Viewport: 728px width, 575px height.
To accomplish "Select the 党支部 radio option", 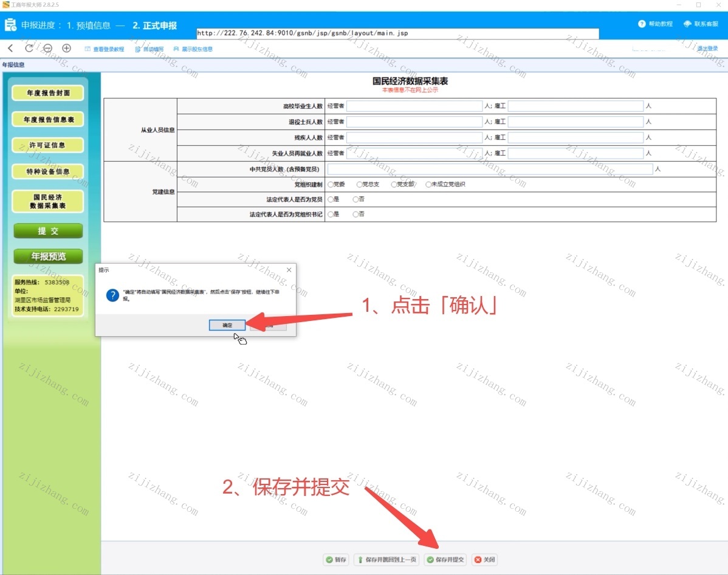I will (x=394, y=184).
